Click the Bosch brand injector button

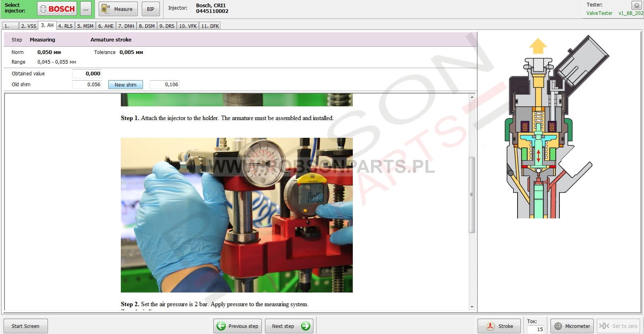coord(57,9)
